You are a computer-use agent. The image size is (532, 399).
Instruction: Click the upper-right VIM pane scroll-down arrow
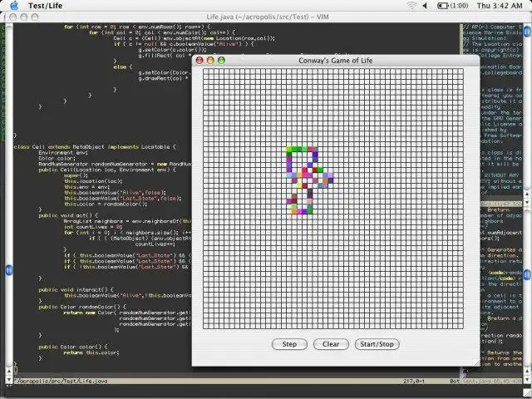pyautogui.click(x=527, y=203)
